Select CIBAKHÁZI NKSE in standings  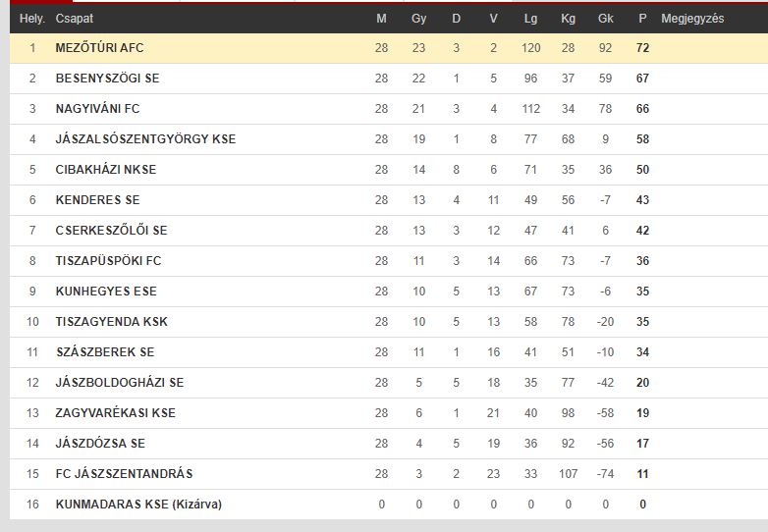(106, 170)
